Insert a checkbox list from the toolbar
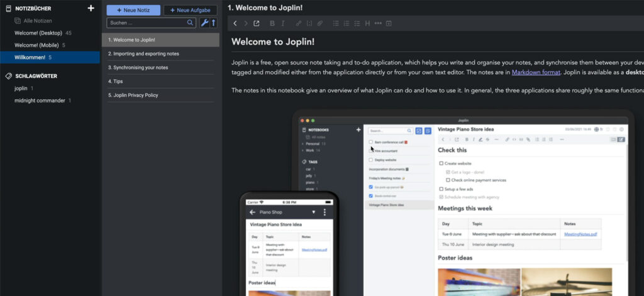The width and height of the screenshot is (644, 296). click(x=357, y=24)
